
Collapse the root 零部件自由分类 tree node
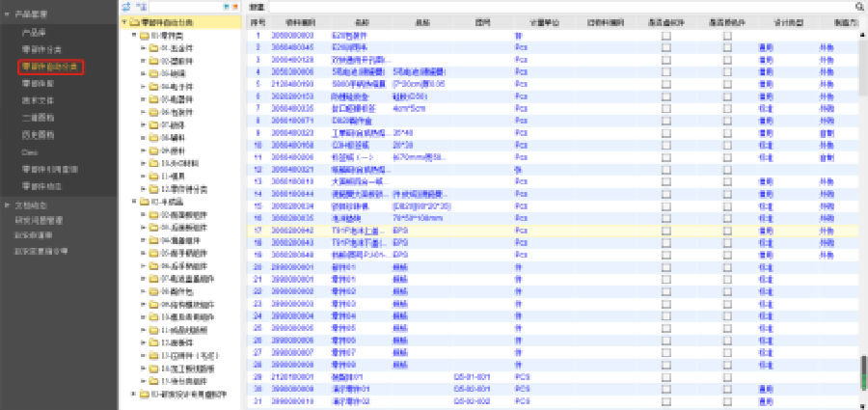pyautogui.click(x=124, y=23)
